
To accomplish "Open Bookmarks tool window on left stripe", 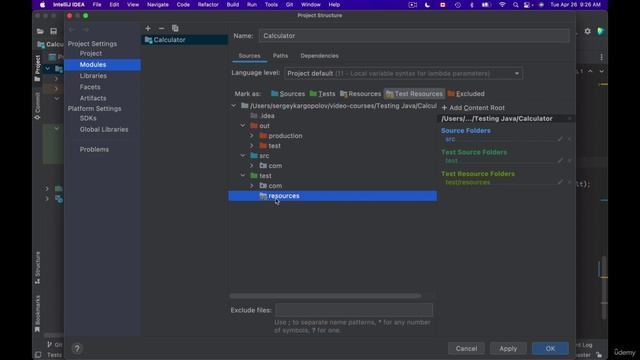I will pos(37,313).
